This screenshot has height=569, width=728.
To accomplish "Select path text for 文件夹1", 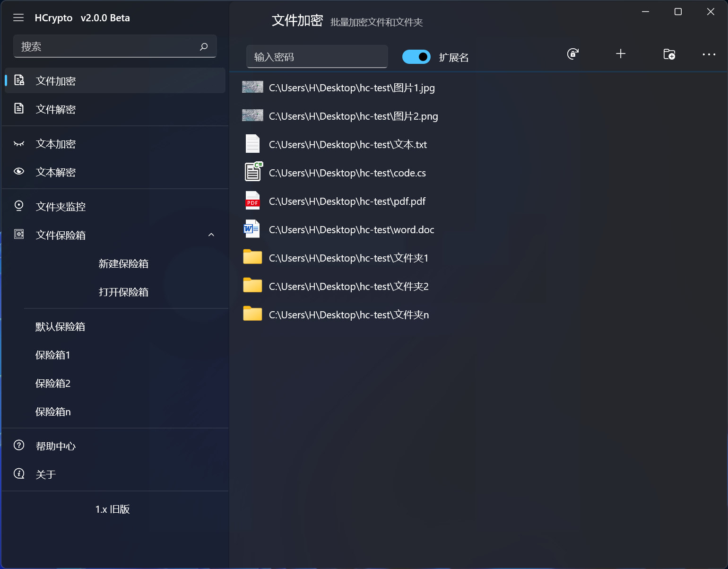I will pos(348,258).
